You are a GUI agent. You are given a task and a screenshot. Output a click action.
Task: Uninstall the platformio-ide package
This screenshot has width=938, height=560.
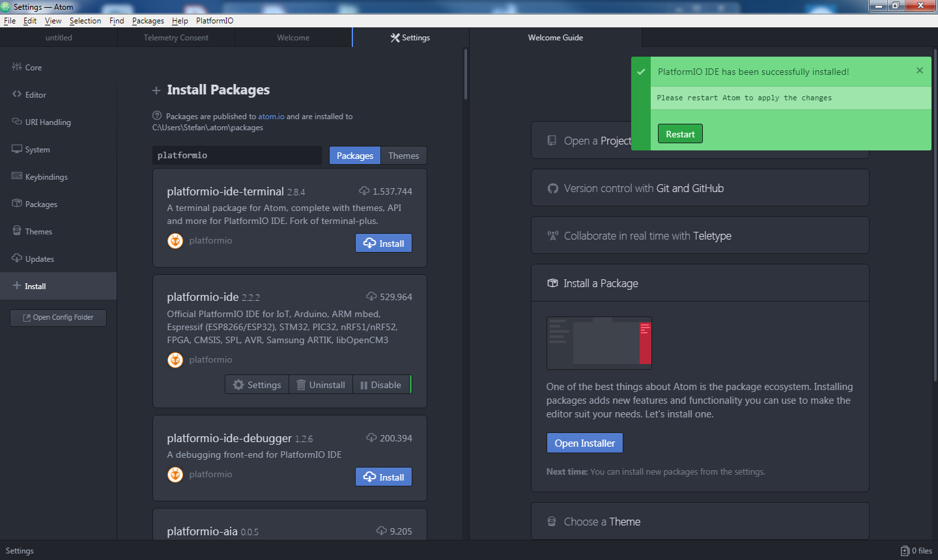point(320,385)
